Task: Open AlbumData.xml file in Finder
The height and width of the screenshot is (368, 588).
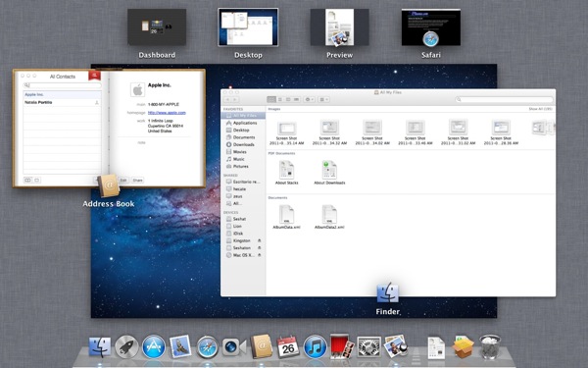Action: [x=286, y=217]
